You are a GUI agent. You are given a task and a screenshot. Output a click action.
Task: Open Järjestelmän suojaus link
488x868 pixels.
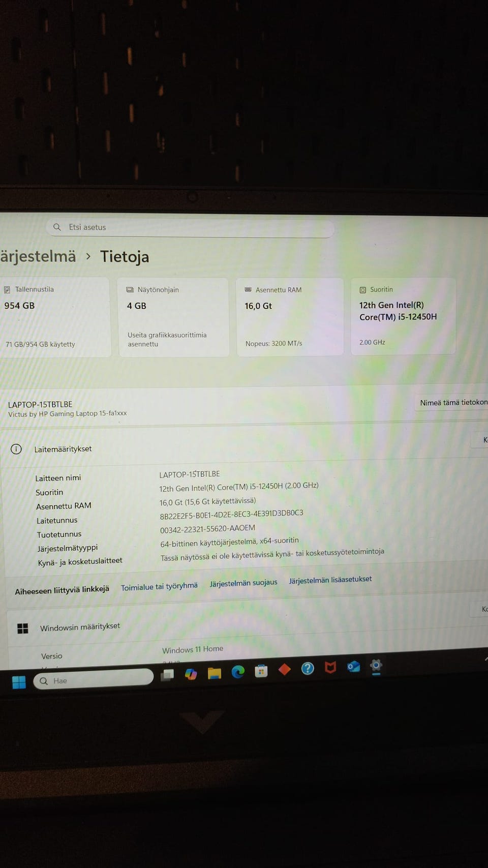point(243,583)
